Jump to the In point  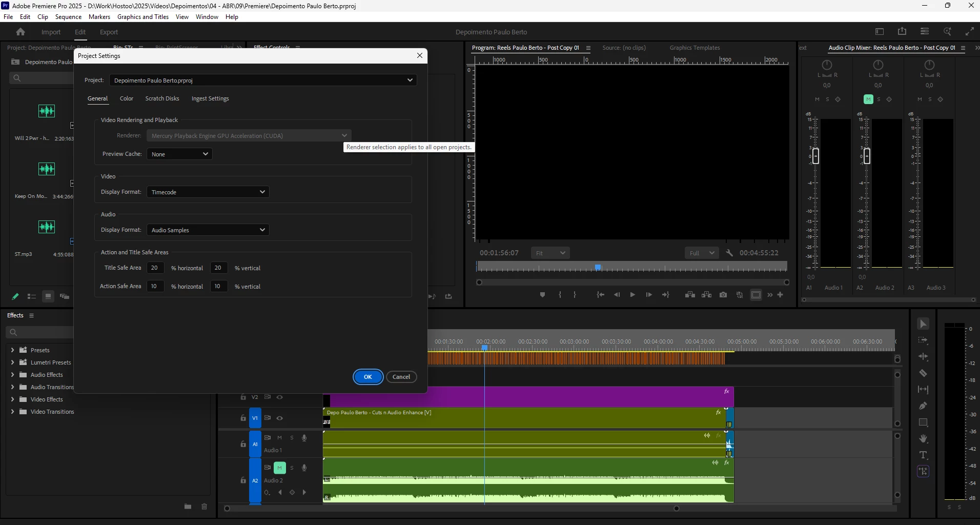(600, 295)
